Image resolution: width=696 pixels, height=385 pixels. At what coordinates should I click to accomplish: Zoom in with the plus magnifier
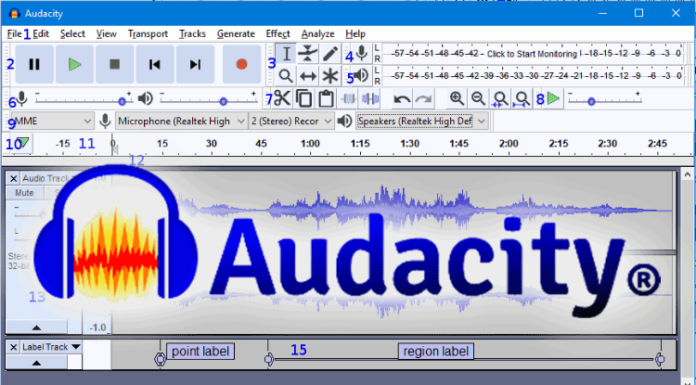tap(457, 99)
